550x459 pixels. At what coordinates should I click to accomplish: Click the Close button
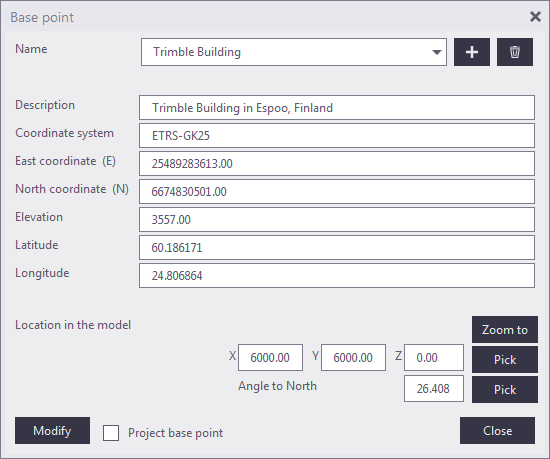(x=497, y=431)
